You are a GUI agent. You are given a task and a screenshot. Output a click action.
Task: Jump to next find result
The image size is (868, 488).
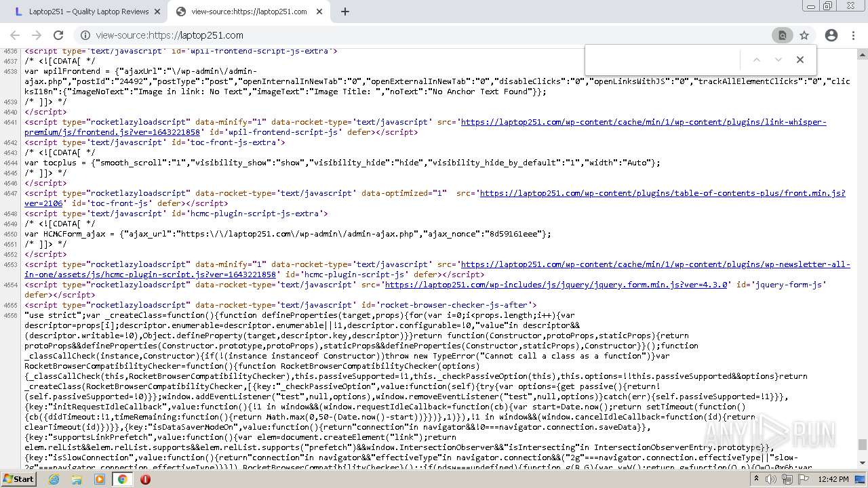[x=778, y=60]
